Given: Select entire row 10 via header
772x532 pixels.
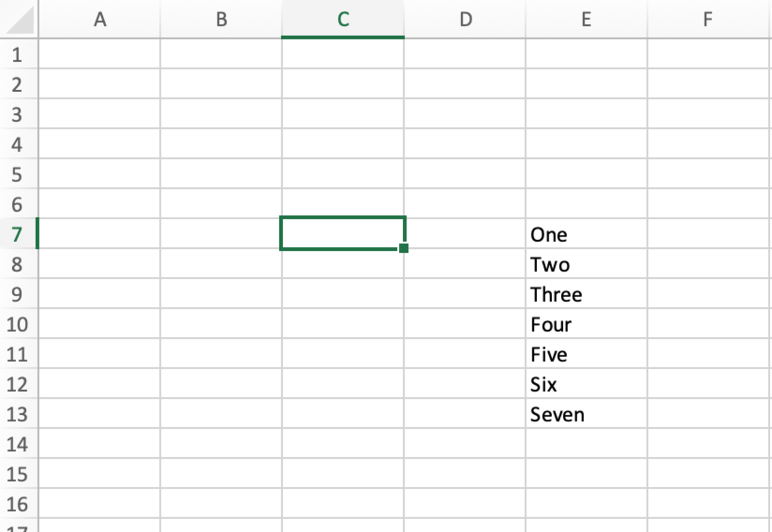Looking at the screenshot, I should coord(17,324).
